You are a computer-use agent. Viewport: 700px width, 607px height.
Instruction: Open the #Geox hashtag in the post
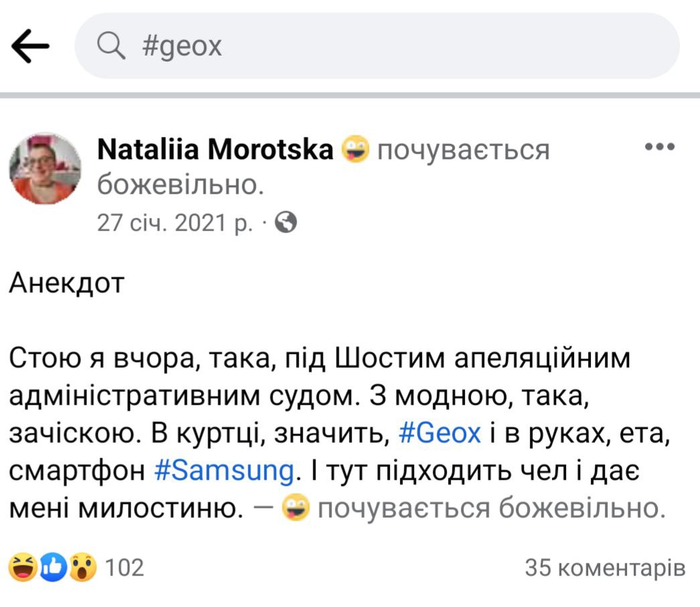439,433
